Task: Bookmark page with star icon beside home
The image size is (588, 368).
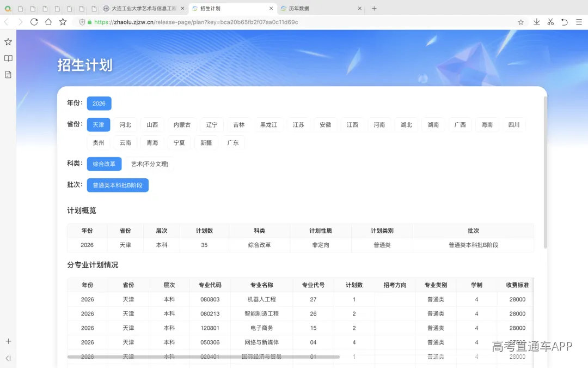Action: (x=63, y=22)
